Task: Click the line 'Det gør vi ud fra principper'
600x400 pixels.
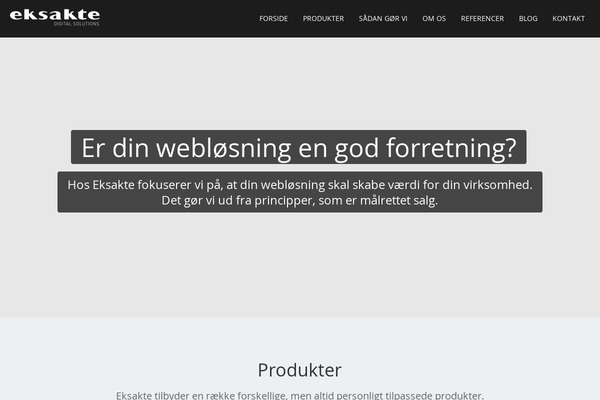Action: 300,201
